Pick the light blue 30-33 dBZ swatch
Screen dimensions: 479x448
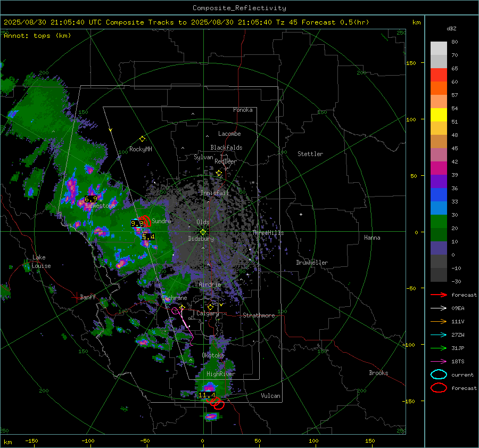[439, 208]
